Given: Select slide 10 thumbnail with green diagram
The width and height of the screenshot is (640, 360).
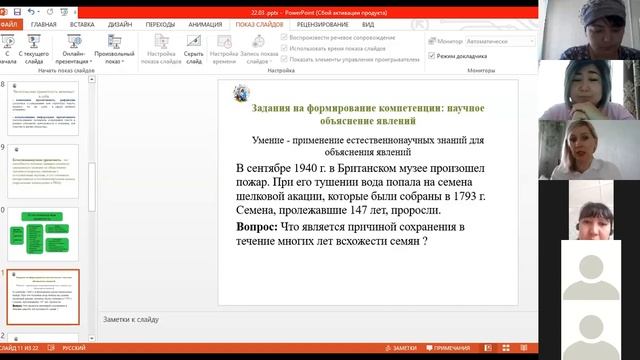Looking at the screenshot, I should tap(43, 234).
